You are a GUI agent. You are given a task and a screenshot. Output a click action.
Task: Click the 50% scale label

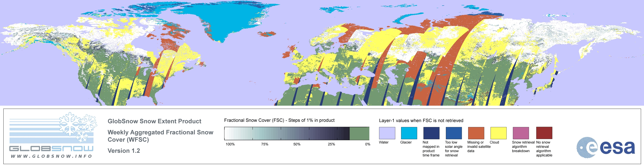click(x=297, y=144)
